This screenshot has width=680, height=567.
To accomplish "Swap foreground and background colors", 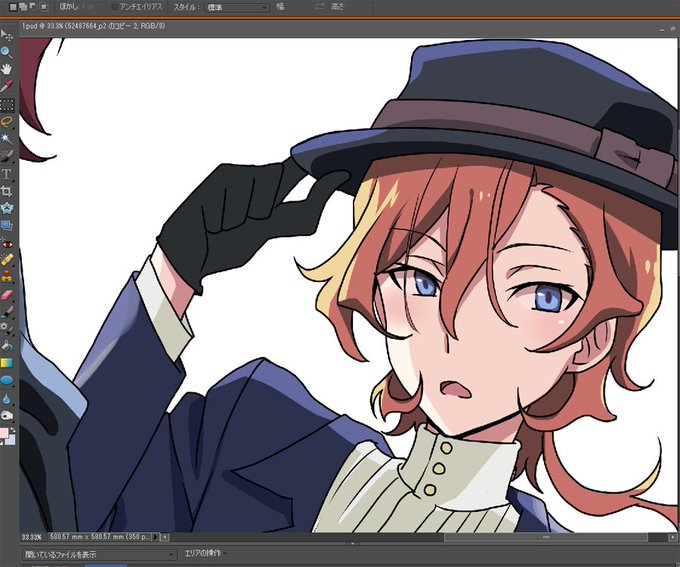I will (13, 430).
